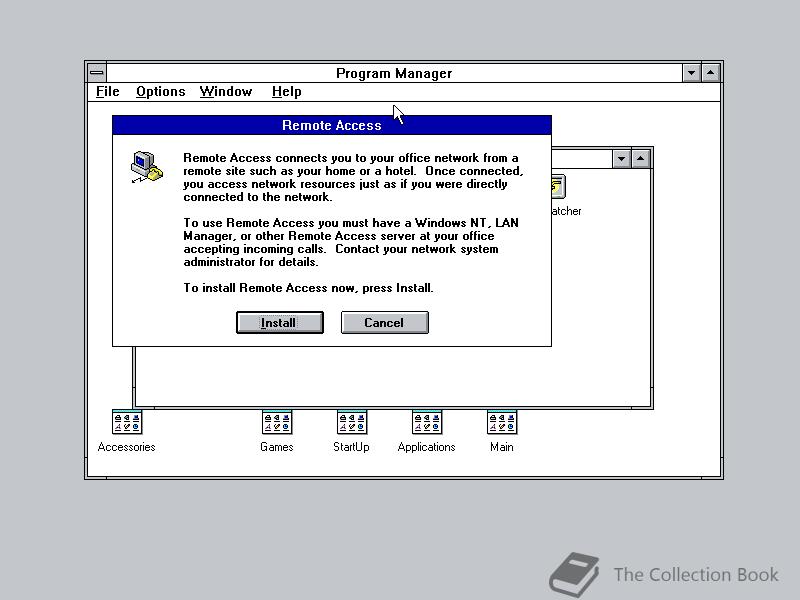Viewport: 800px width, 600px height.
Task: Open the Help menu
Action: tap(286, 91)
